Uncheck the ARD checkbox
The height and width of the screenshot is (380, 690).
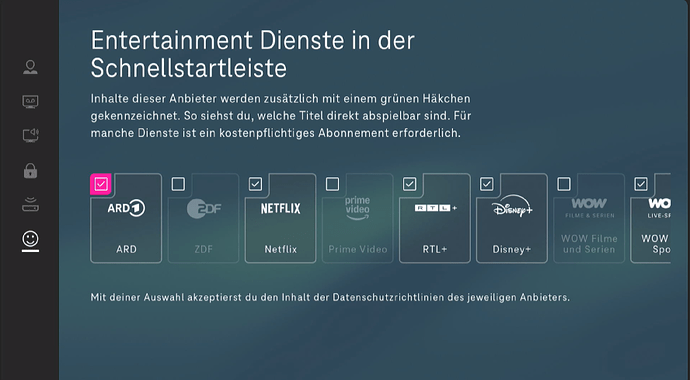pyautogui.click(x=101, y=184)
